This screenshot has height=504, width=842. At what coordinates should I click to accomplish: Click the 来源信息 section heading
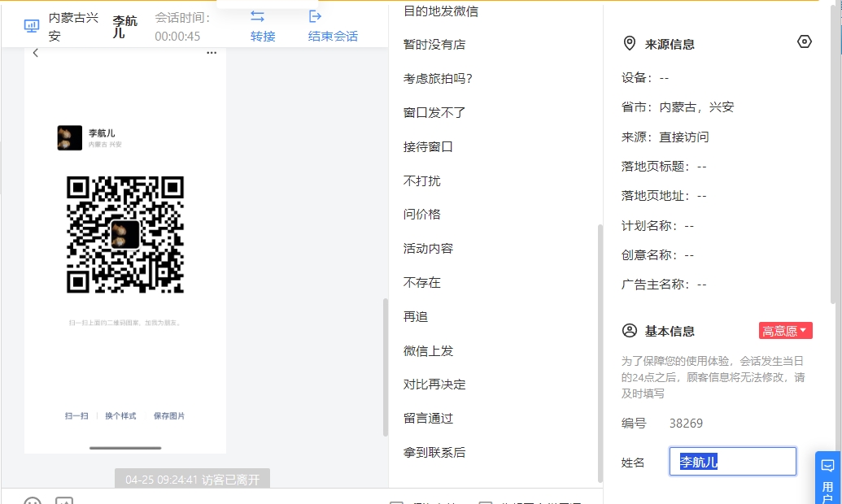click(x=670, y=45)
